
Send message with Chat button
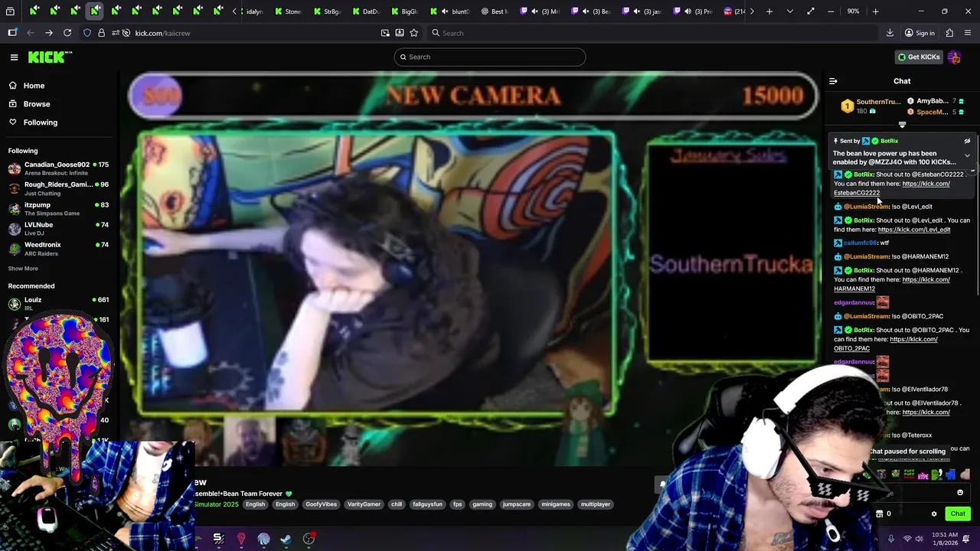[x=958, y=514]
